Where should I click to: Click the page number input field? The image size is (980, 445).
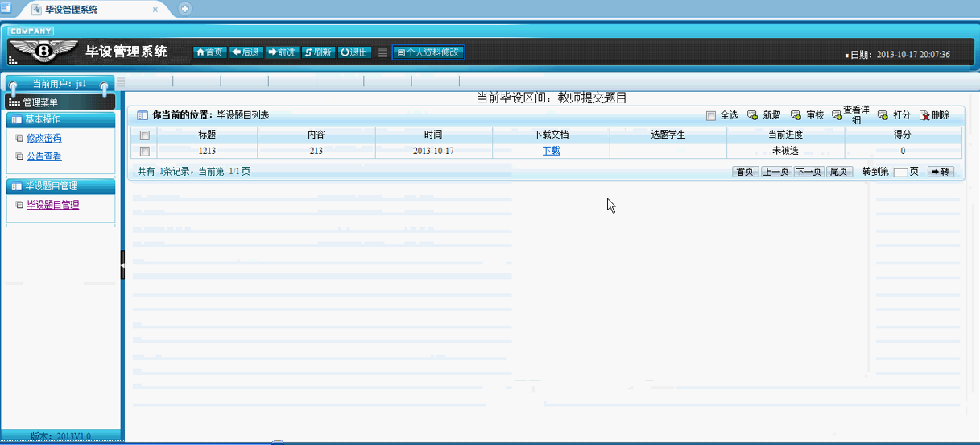point(901,172)
